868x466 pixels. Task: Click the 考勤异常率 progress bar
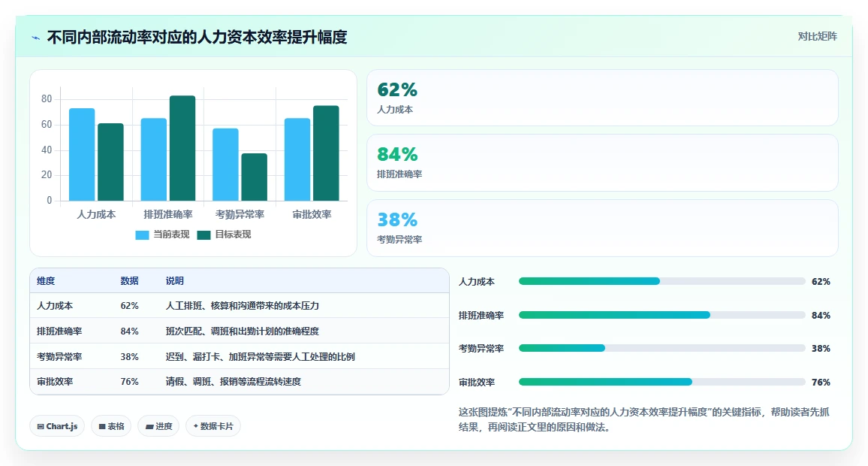coord(662,349)
